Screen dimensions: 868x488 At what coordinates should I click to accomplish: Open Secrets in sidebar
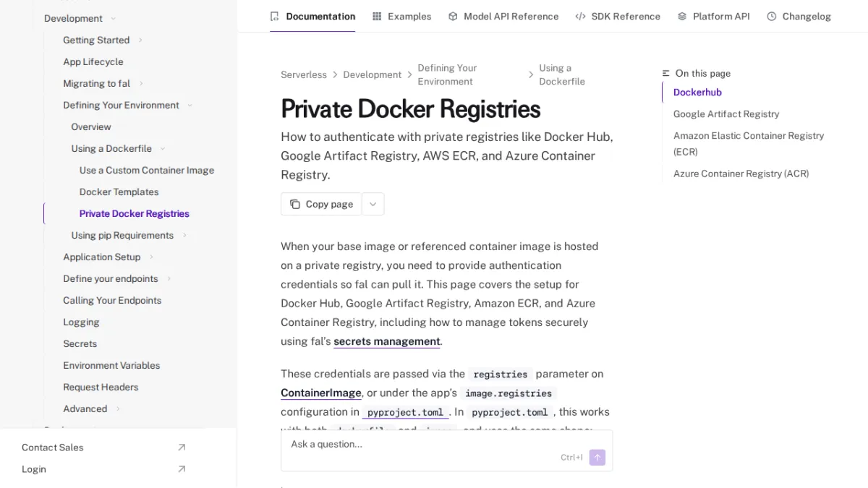click(80, 343)
